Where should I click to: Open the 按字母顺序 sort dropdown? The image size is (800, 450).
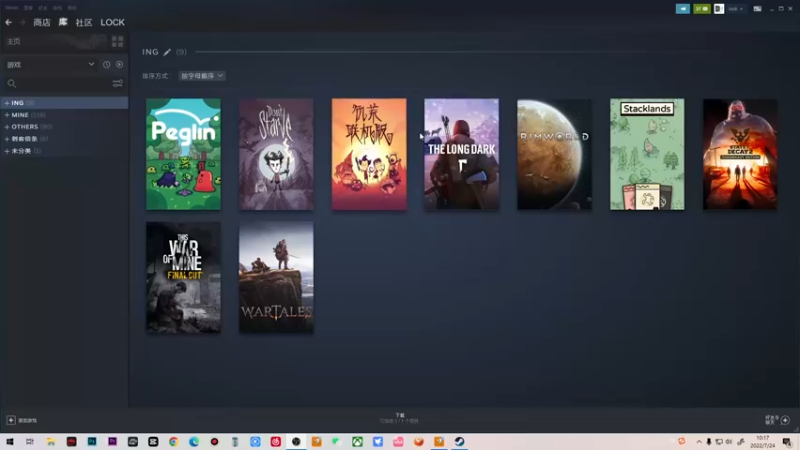pyautogui.click(x=202, y=76)
